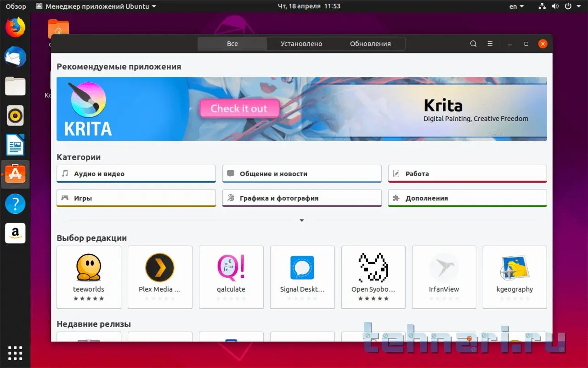Click the Krita banner title text
588x368 pixels.
coord(443,105)
